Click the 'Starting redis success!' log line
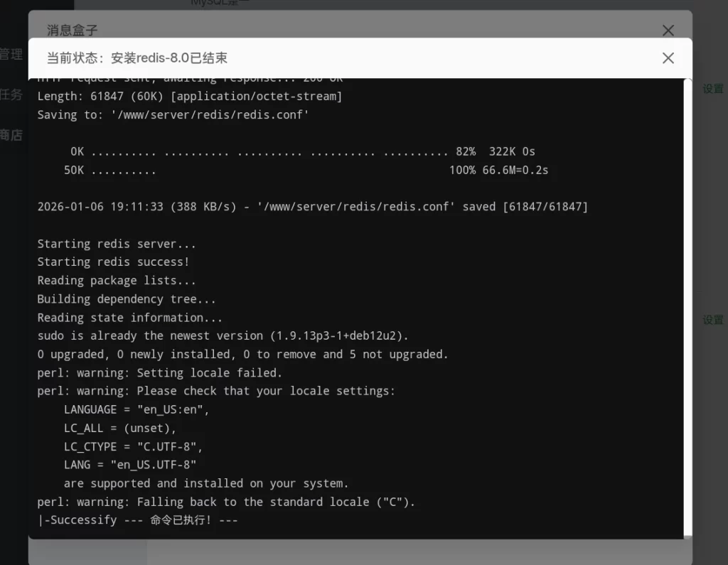This screenshot has width=728, height=565. coord(114,262)
